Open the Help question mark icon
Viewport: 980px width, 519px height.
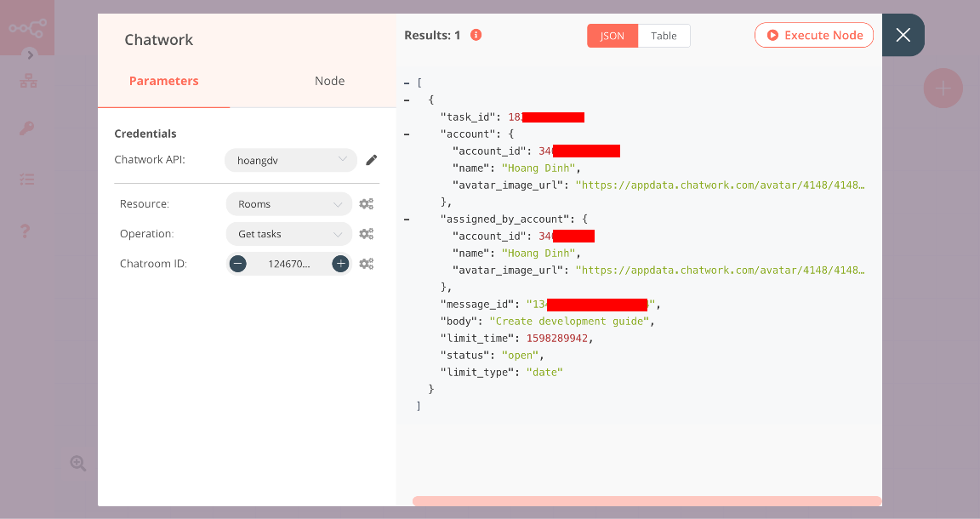coord(25,231)
